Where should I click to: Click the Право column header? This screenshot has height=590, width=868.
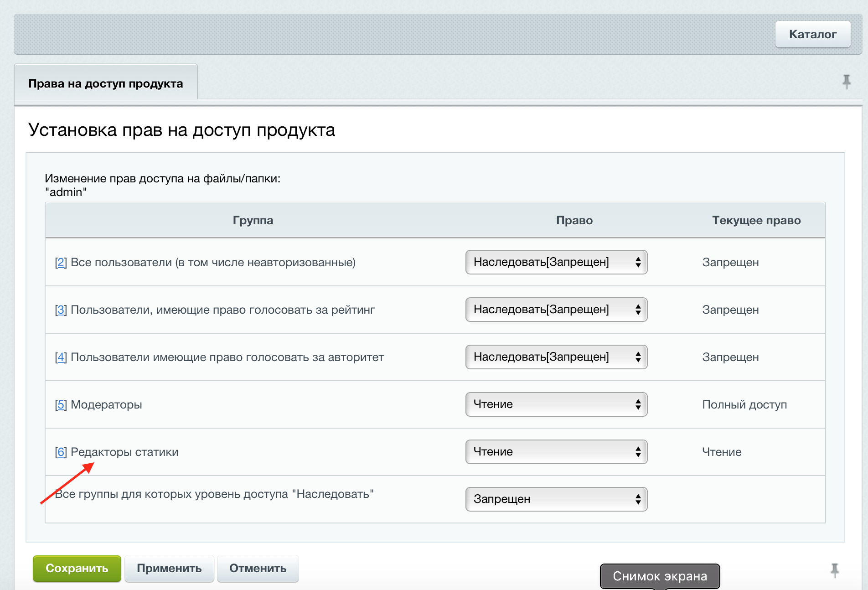pyautogui.click(x=574, y=221)
